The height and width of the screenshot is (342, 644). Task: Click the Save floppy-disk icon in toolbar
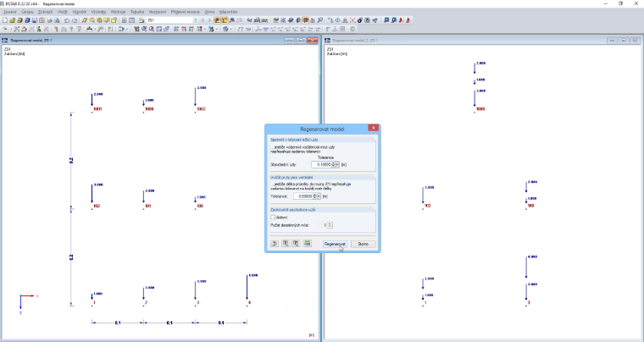tap(34, 20)
